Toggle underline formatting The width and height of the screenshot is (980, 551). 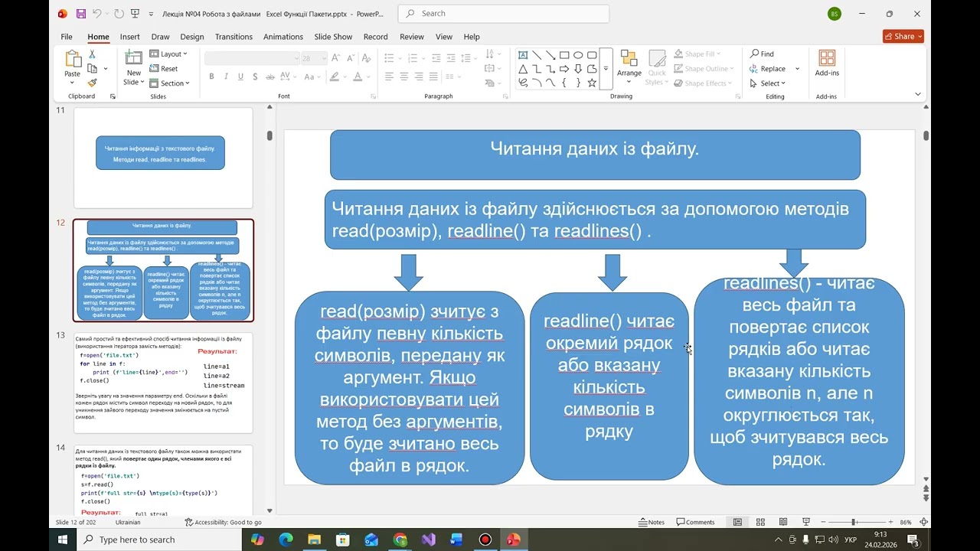pos(240,77)
